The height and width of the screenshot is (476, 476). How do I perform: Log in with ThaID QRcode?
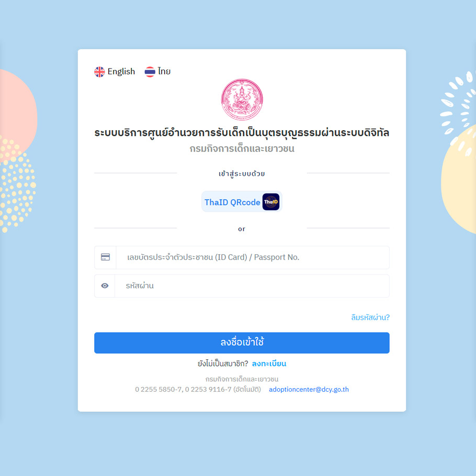[x=242, y=202]
